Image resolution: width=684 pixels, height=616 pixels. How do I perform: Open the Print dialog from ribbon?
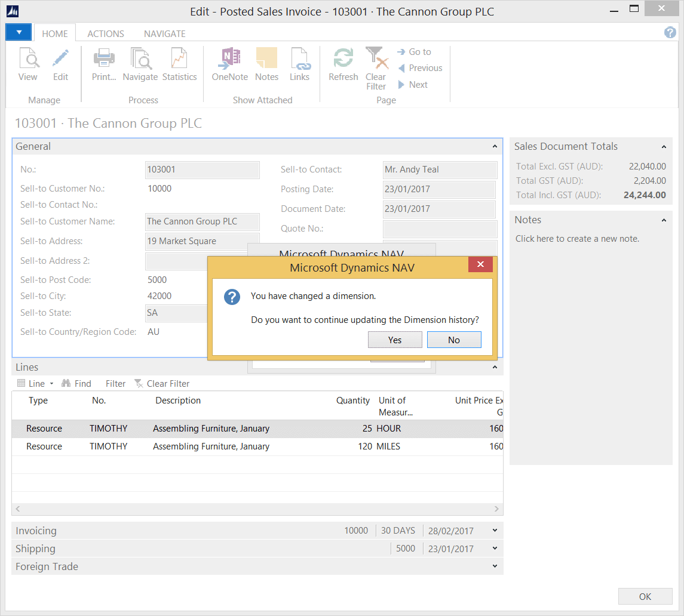point(104,64)
